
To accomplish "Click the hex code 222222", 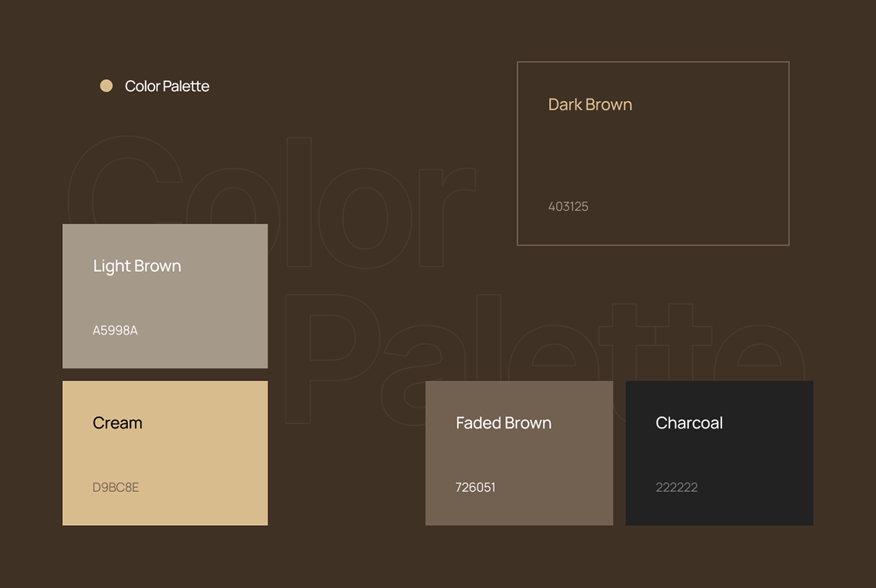I will [677, 487].
